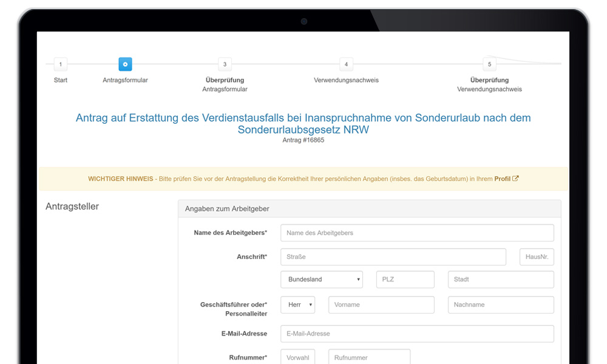Focus the Nachname field
Screen dimensions: 607x364
pos(501,305)
